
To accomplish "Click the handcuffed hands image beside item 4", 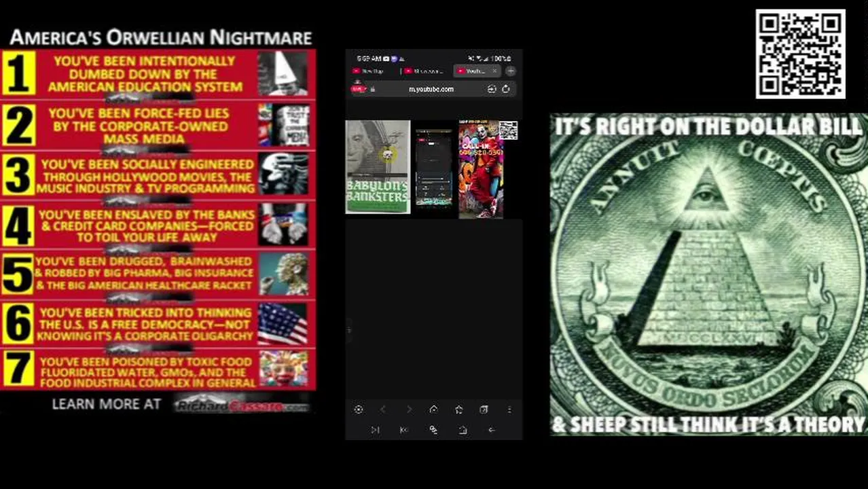I will click(283, 224).
